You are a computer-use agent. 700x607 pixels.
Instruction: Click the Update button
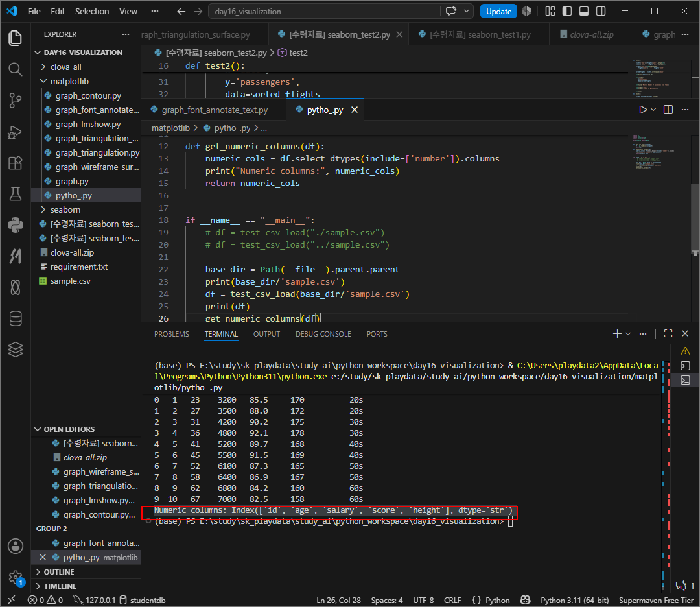[x=498, y=11]
